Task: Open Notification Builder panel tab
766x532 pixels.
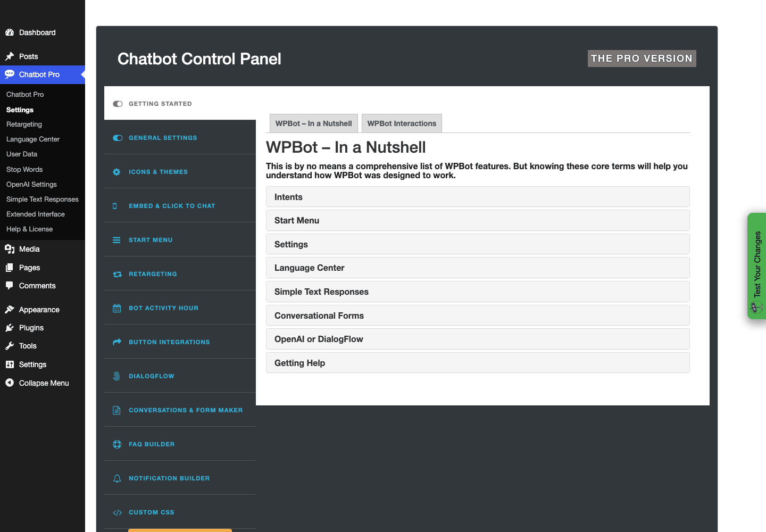Action: click(x=180, y=478)
